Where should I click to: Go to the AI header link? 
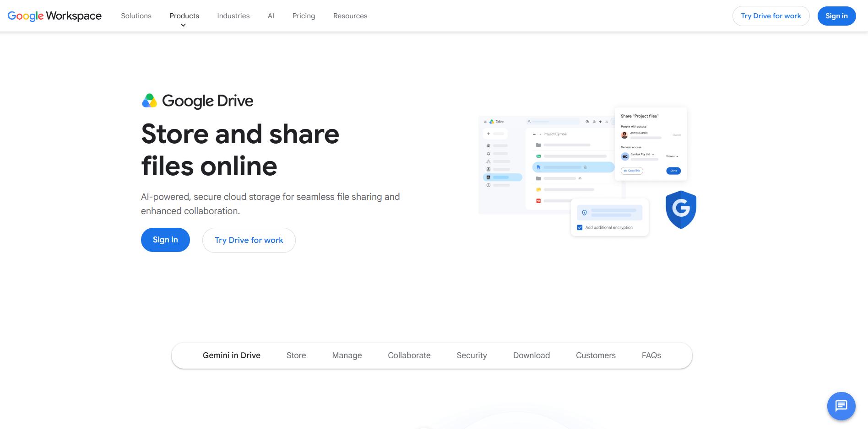click(x=271, y=16)
